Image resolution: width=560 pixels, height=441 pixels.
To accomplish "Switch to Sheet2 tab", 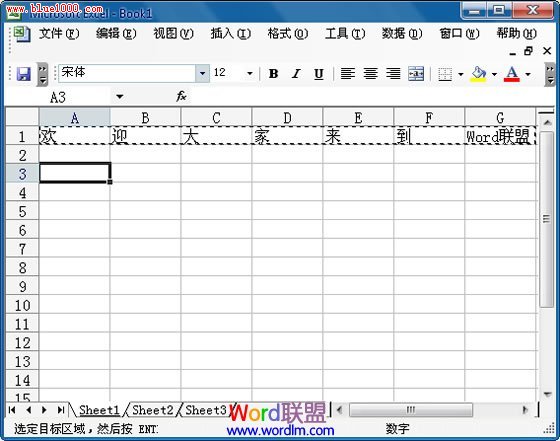I will coord(152,410).
